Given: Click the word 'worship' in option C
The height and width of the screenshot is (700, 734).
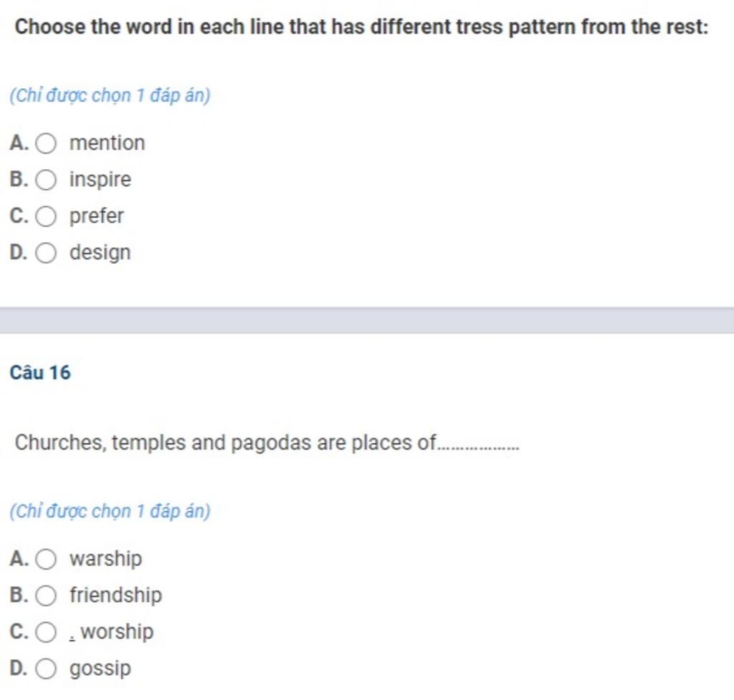Looking at the screenshot, I should (x=117, y=632).
